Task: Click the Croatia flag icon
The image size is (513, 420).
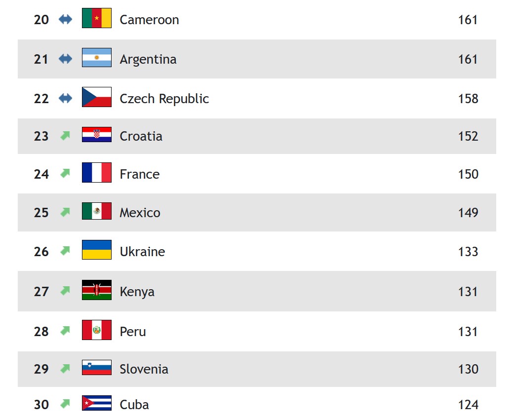Action: pos(97,135)
